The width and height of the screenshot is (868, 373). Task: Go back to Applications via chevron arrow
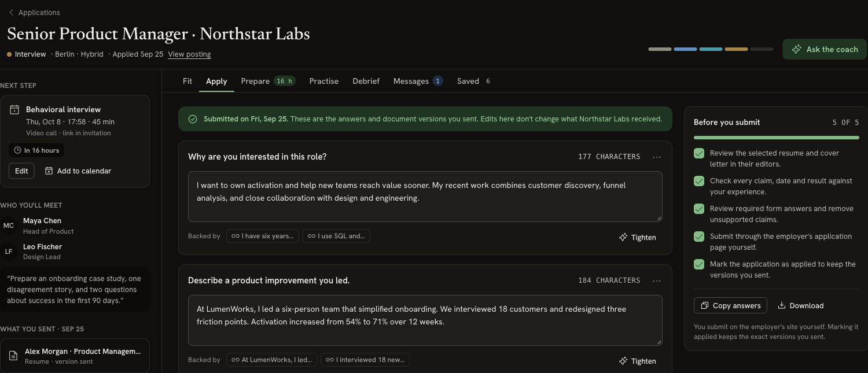point(11,12)
